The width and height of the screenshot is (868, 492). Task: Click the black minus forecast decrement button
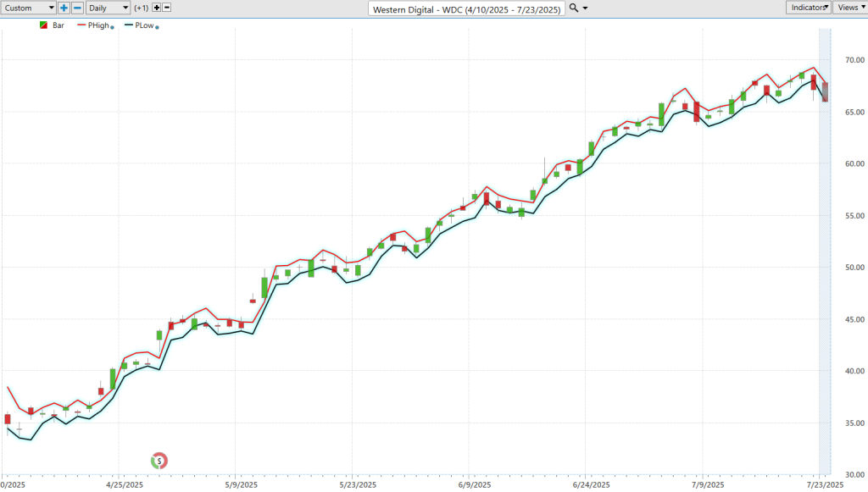click(x=166, y=8)
